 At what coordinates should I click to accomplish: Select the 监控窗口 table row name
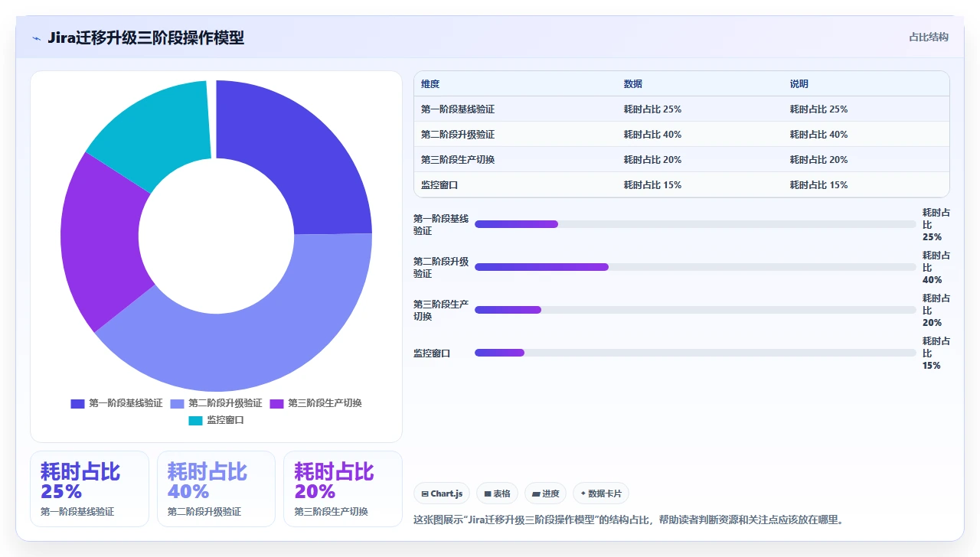[x=439, y=185]
